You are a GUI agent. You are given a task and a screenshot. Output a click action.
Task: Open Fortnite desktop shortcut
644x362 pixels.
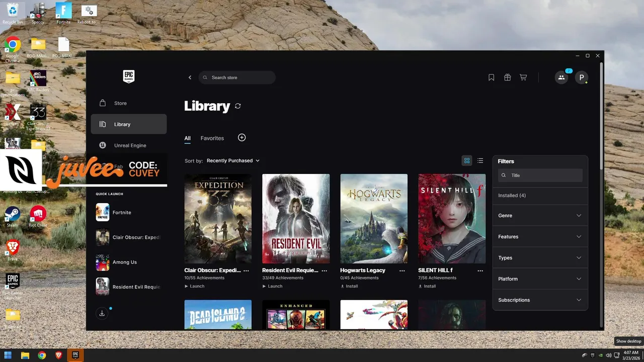coord(63,13)
